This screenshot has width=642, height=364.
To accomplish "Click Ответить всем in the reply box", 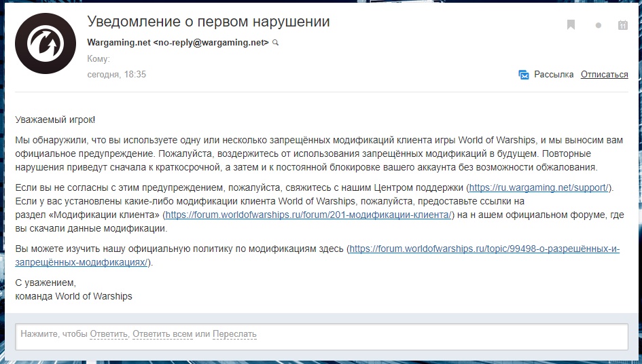I will coord(162,333).
